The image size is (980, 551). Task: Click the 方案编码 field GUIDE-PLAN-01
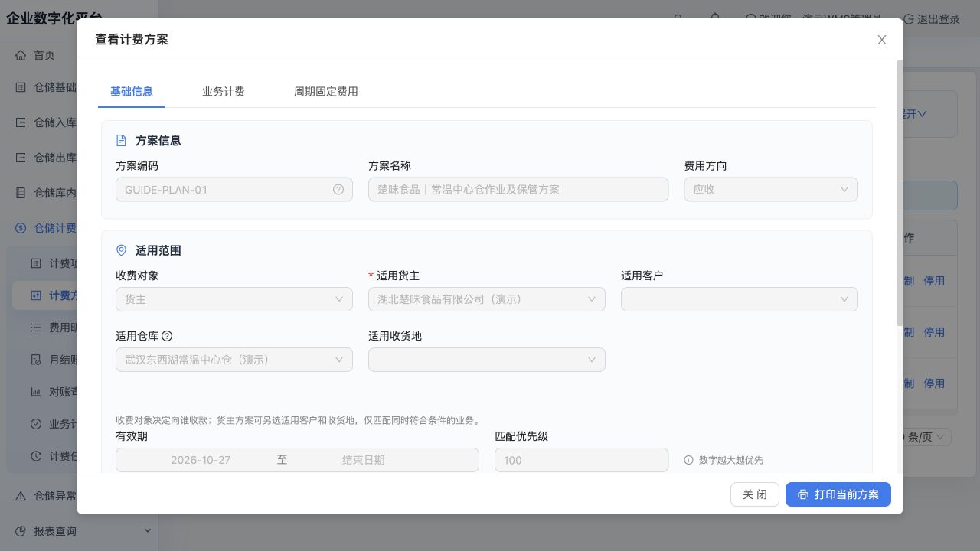click(x=234, y=190)
